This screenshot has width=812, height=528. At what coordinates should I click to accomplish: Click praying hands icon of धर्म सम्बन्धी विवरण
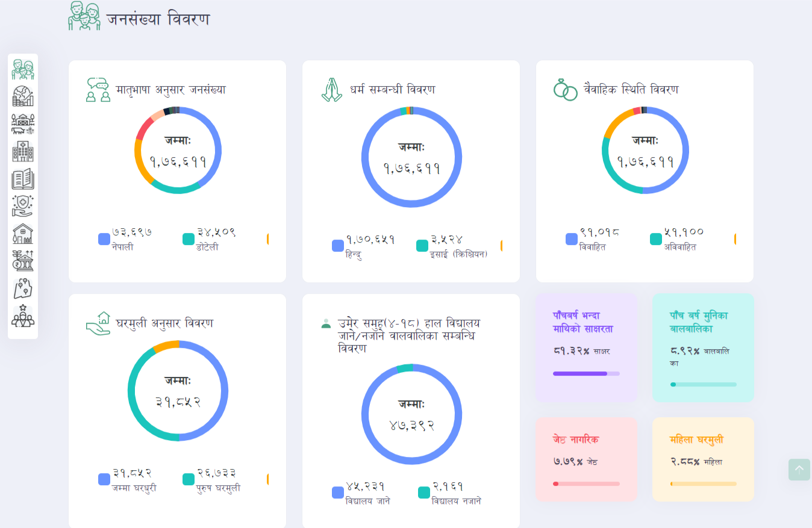tap(332, 90)
